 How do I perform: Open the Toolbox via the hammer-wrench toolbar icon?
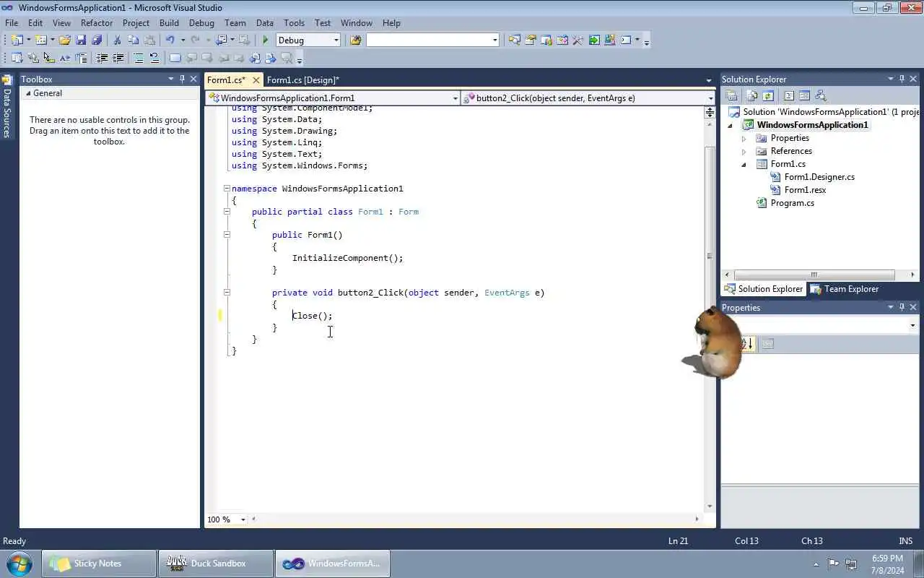[x=577, y=40]
